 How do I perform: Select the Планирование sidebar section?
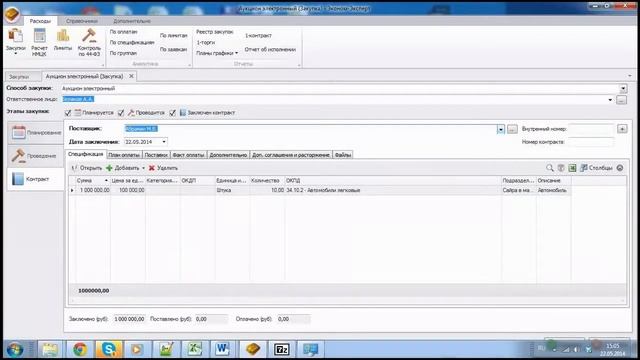tap(36, 133)
